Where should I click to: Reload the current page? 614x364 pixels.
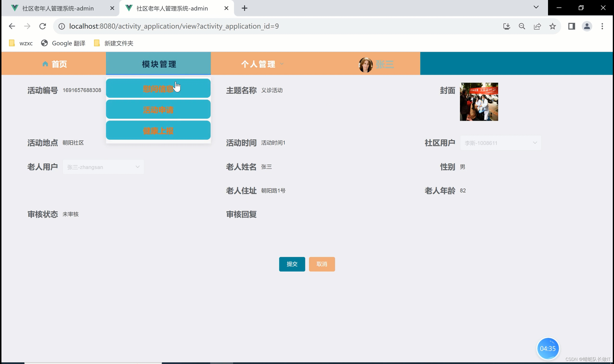point(43,26)
